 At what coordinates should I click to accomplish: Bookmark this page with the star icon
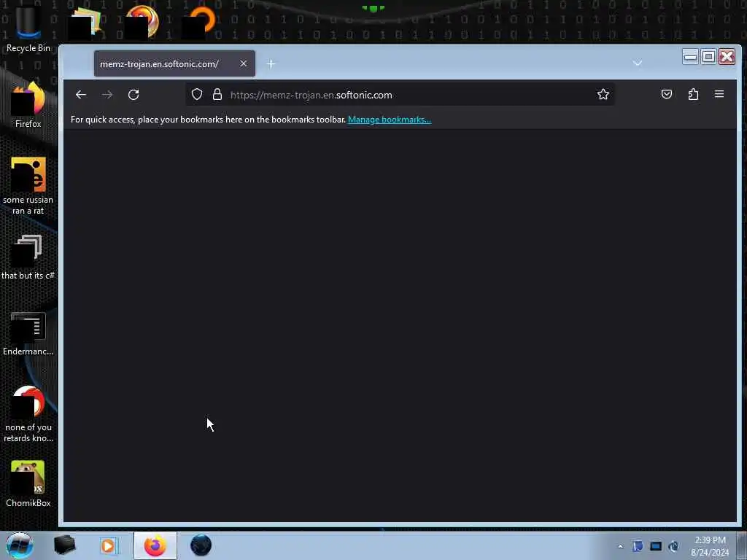point(603,94)
